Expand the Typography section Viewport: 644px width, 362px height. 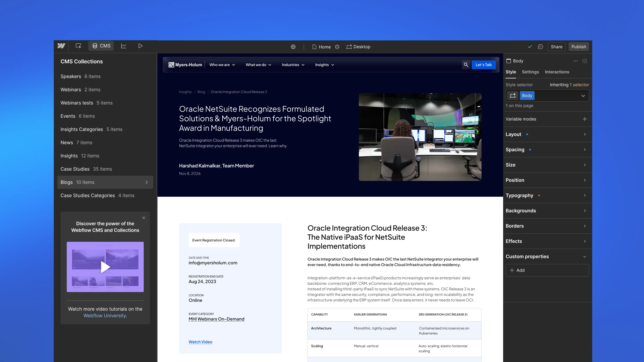click(x=548, y=195)
